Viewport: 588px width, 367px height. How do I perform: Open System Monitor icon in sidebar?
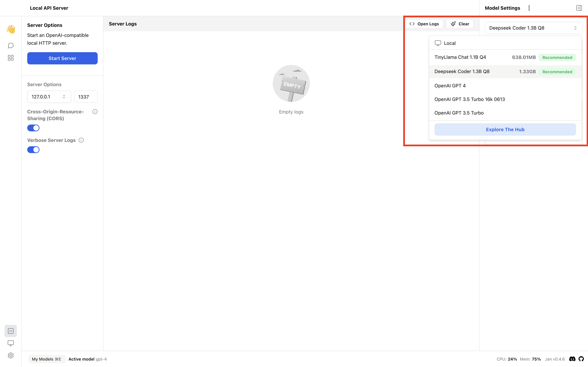(11, 343)
